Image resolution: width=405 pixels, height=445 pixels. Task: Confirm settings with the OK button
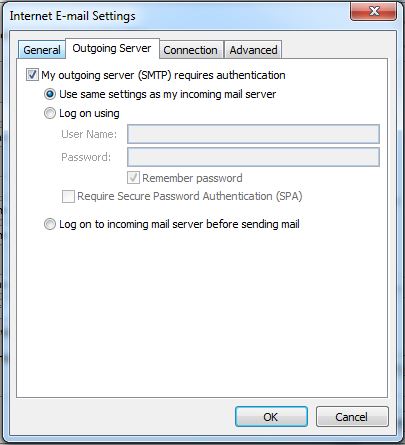pos(271,417)
